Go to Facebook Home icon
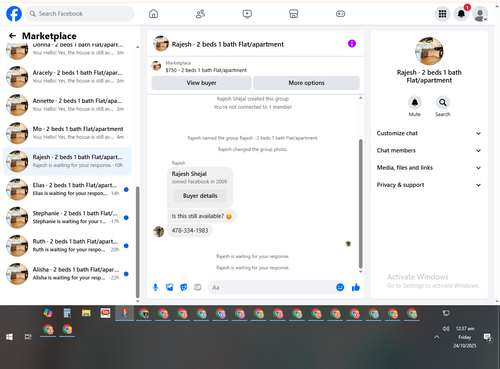 pyautogui.click(x=153, y=14)
